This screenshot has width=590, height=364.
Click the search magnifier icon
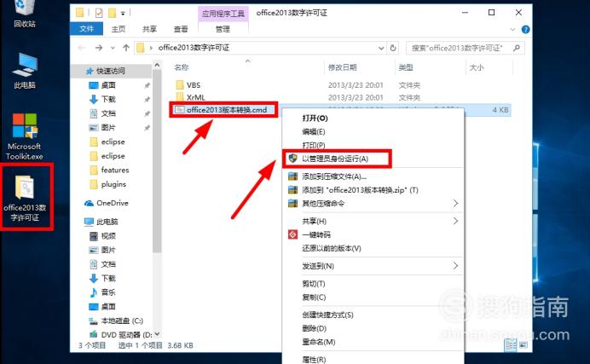[517, 48]
